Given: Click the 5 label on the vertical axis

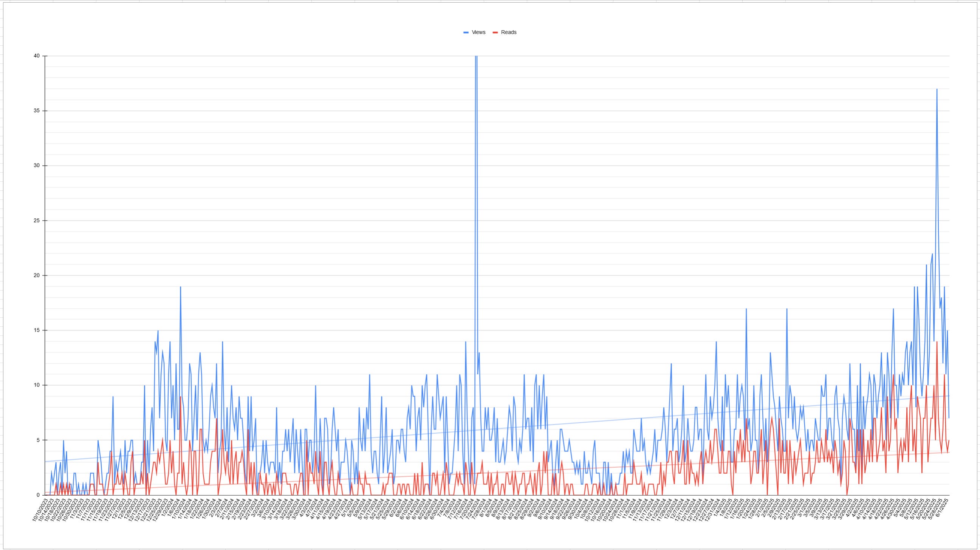Looking at the screenshot, I should (38, 440).
